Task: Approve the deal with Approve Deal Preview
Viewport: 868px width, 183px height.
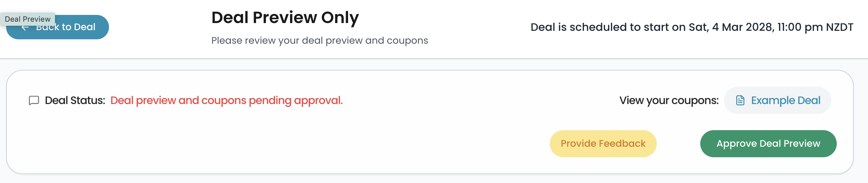Action: (x=768, y=144)
